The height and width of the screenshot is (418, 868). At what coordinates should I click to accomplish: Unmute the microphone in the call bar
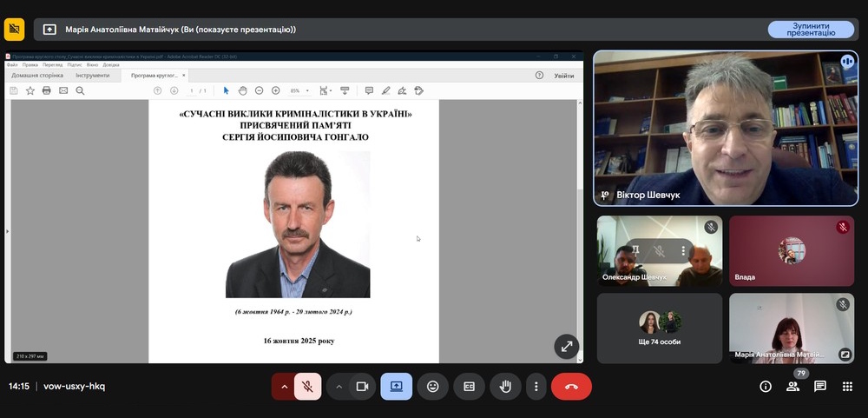pyautogui.click(x=307, y=387)
